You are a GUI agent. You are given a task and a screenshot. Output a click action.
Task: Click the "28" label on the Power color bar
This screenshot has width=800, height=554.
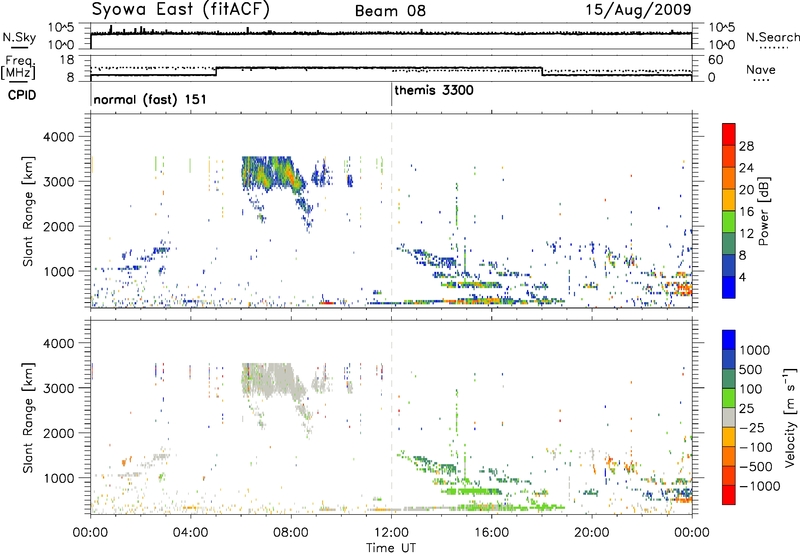coord(746,146)
